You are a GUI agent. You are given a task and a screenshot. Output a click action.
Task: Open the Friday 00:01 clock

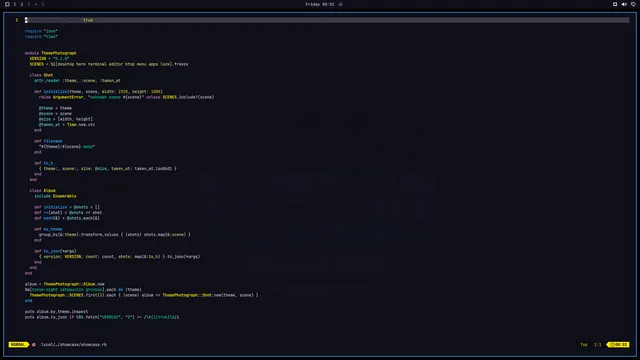click(x=320, y=4)
